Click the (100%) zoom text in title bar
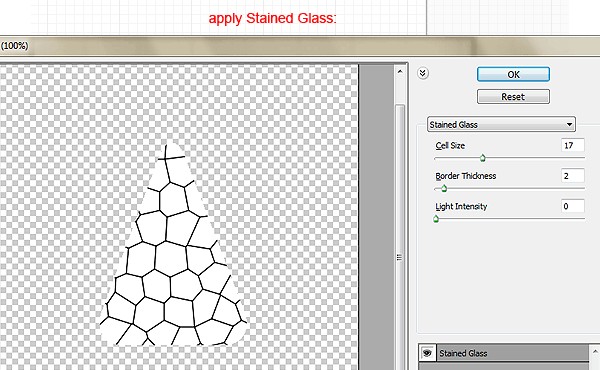This screenshot has height=370, width=600. 15,46
